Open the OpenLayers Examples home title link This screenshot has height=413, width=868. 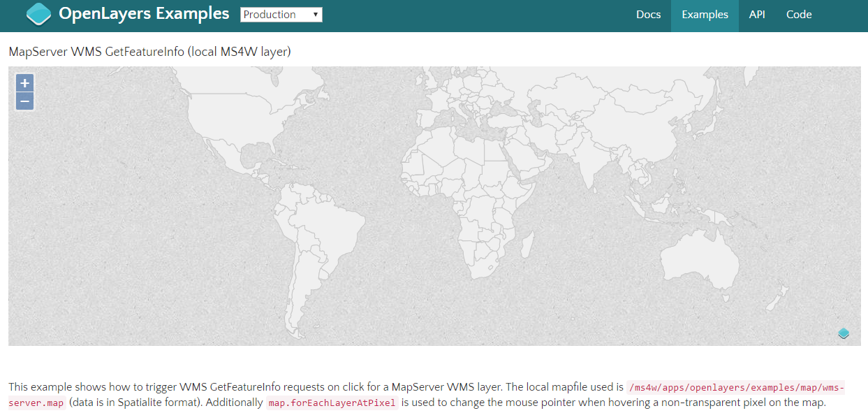point(144,13)
